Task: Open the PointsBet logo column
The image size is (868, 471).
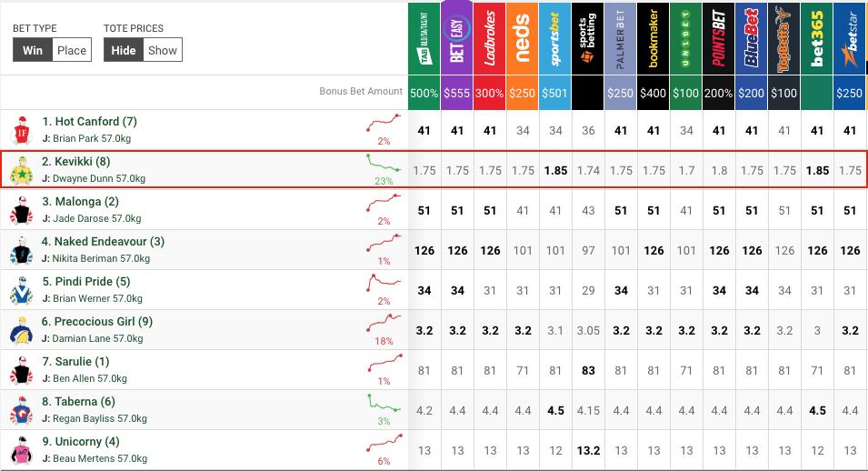Action: (719, 38)
